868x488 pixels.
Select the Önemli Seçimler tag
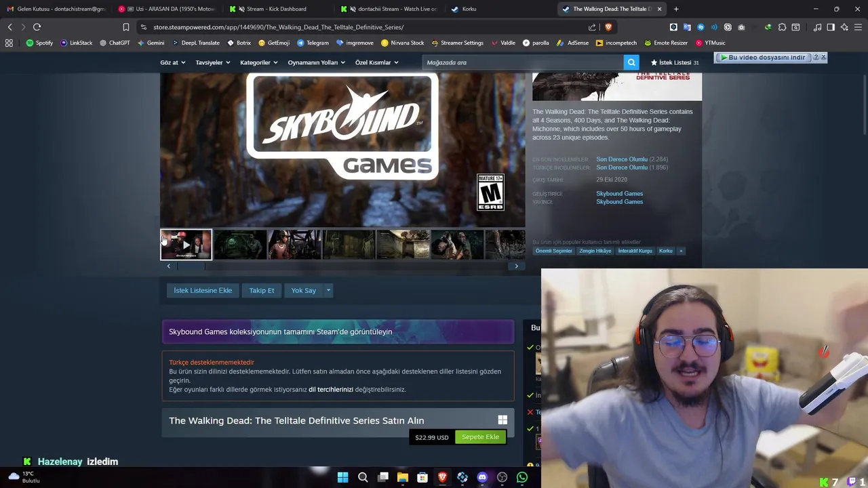point(554,251)
